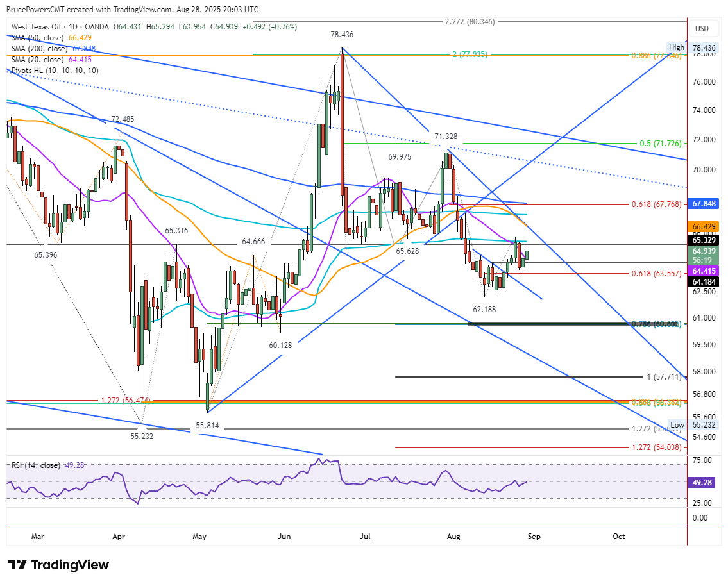This screenshot has height=584, width=728.
Task: Click the 75.00 RSI axis tick
Action: (x=702, y=460)
